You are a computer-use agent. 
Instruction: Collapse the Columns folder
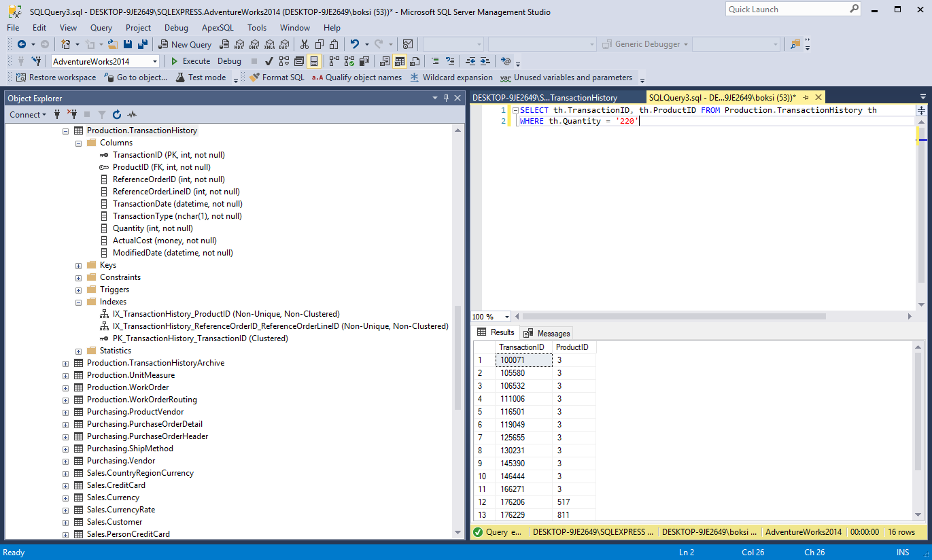pyautogui.click(x=79, y=143)
